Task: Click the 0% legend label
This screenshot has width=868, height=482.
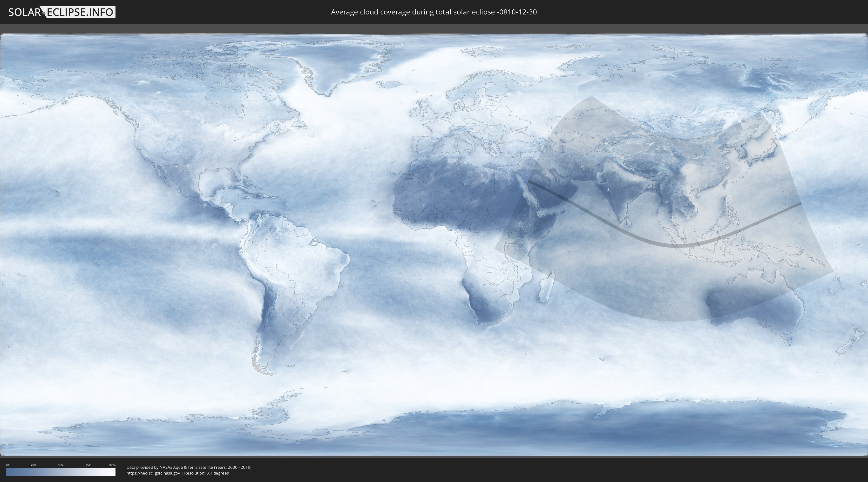Action: (8, 465)
